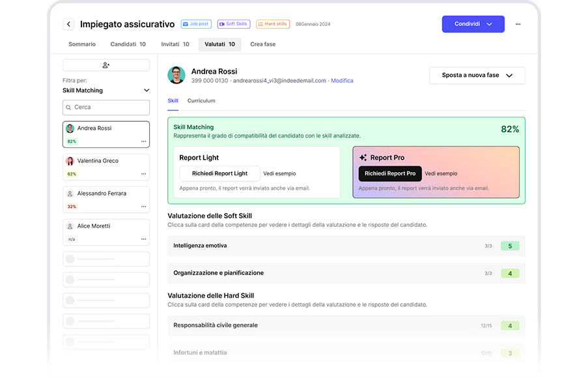Viewport: 588px width, 378px height.
Task: Open options menu on Alessandro Ferrara card
Action: (144, 207)
